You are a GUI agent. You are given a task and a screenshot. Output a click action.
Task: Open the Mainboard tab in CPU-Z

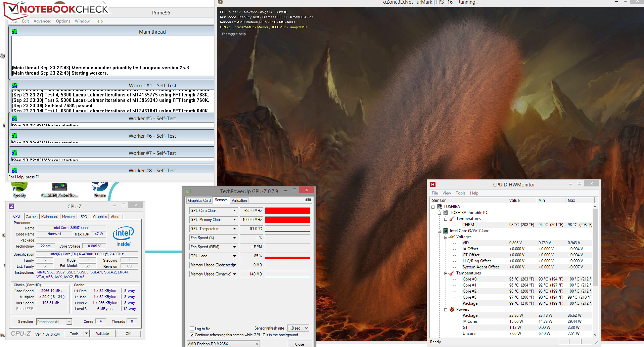(50, 217)
